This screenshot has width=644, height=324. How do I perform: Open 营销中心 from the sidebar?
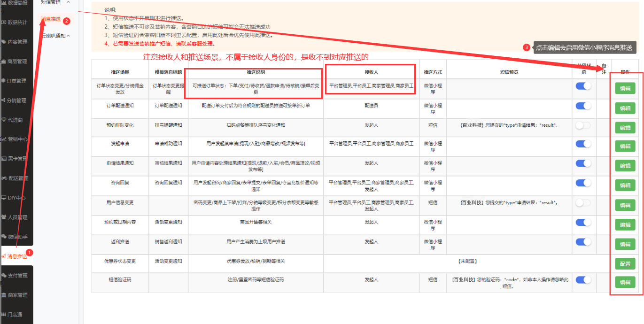(17, 139)
